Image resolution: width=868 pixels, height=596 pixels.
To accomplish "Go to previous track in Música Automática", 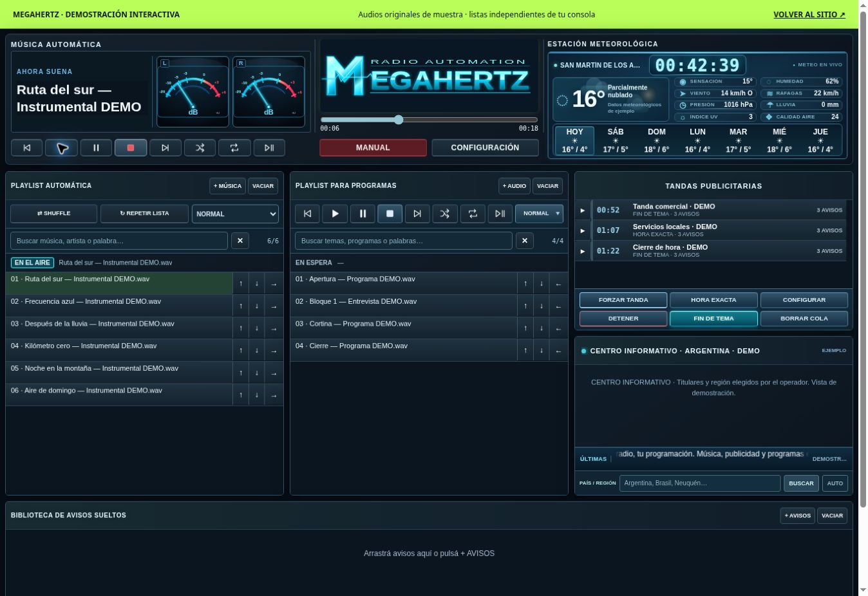I will click(x=26, y=148).
